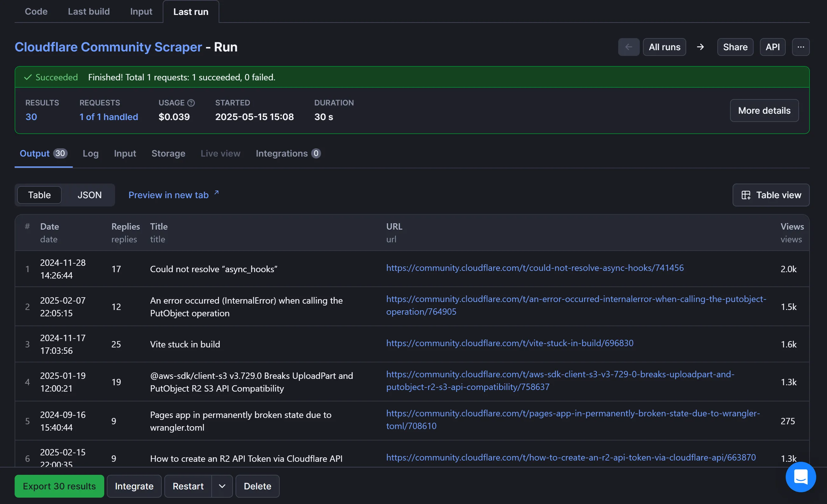This screenshot has height=504, width=827.
Task: Open the Last build tab
Action: coord(89,11)
